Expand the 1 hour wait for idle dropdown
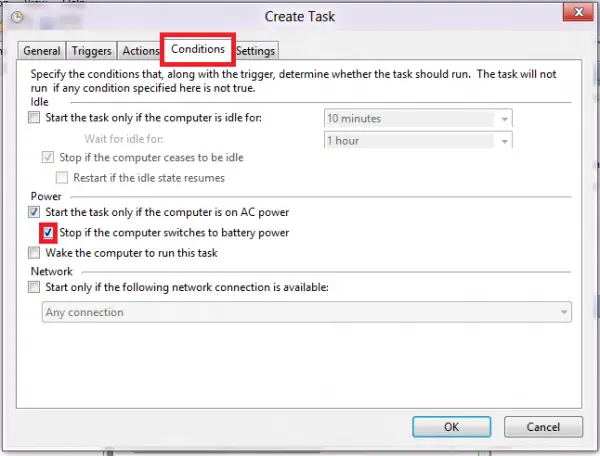 (x=418, y=140)
